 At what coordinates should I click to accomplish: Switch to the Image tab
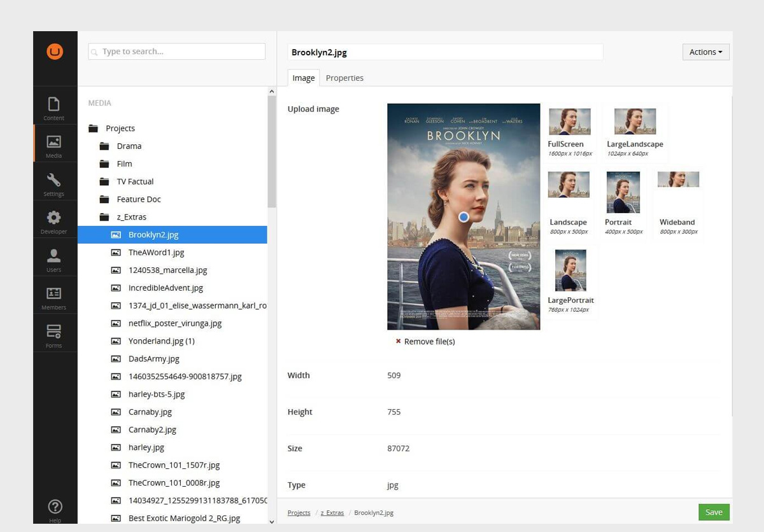pyautogui.click(x=303, y=78)
